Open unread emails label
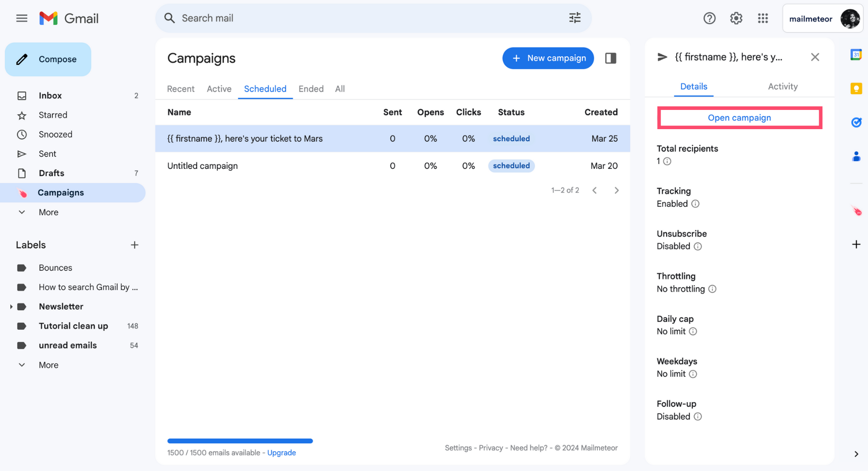The image size is (868, 471). pos(72,345)
